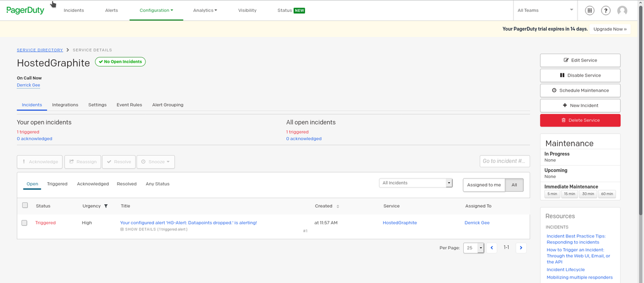Select the HG-Alert incident row checkbox
Screen dimensions: 644x283
tap(24, 222)
